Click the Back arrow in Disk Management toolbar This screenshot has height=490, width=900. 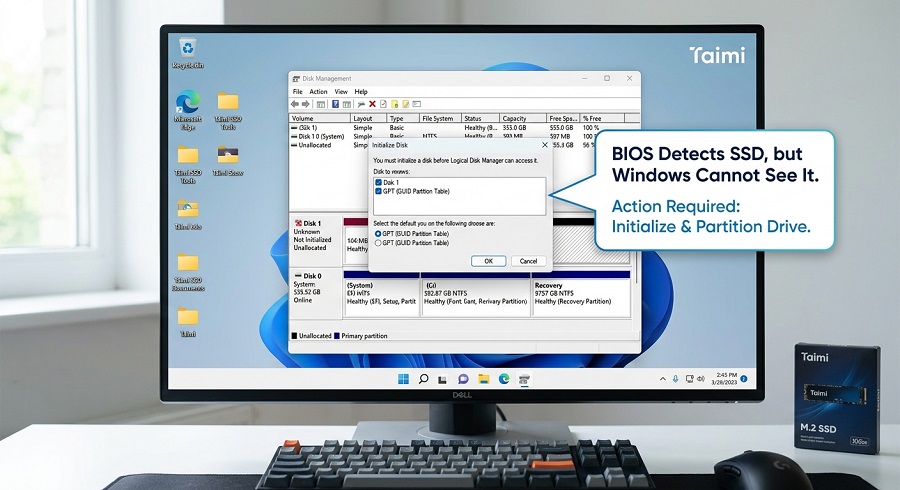click(x=294, y=104)
